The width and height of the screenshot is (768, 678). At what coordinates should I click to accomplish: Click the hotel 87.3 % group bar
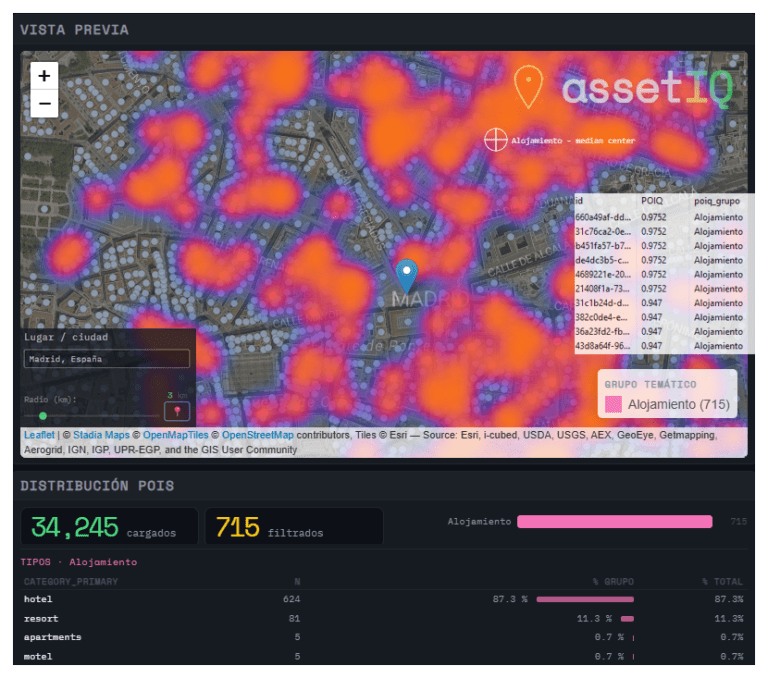pyautogui.click(x=585, y=599)
